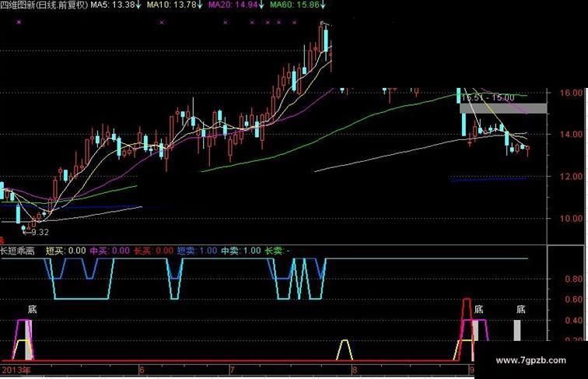Select the MA20: 14.94 indicator label

[x=233, y=5]
